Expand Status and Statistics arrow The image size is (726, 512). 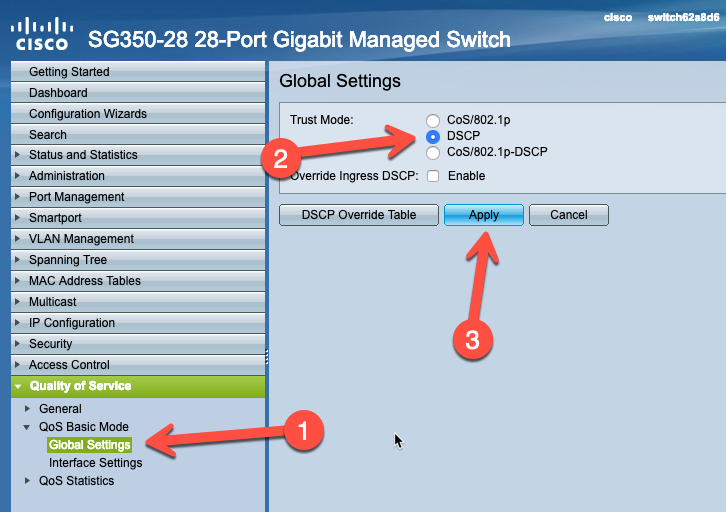(x=18, y=155)
